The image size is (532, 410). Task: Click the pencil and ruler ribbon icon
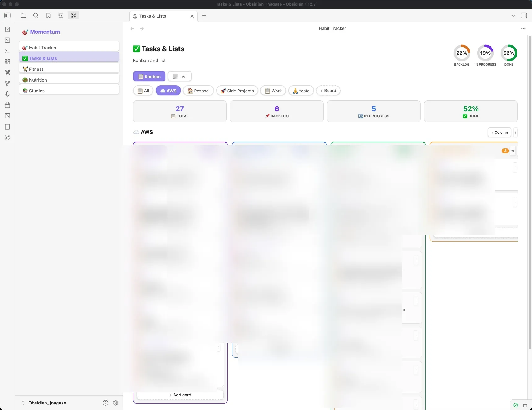[x=7, y=73]
